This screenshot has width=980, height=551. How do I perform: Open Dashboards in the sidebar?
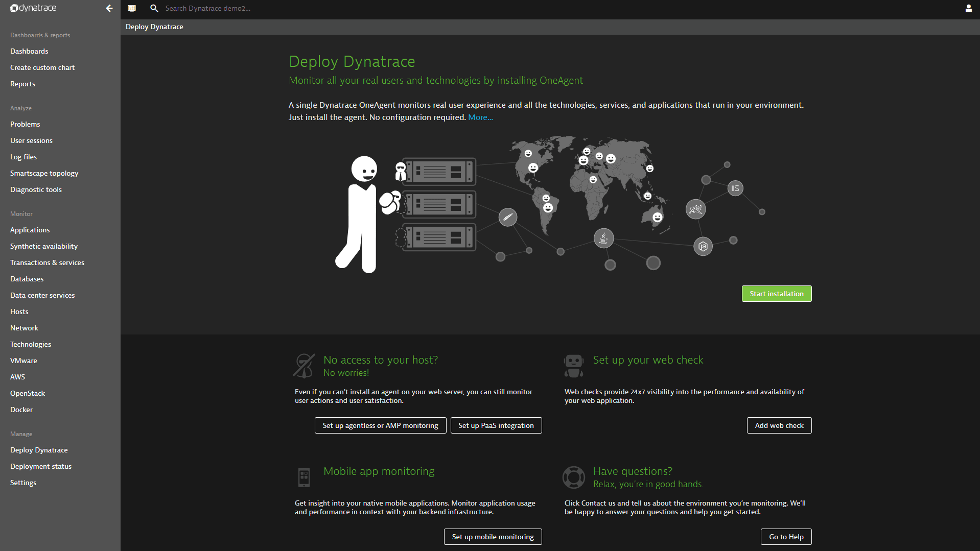(29, 51)
